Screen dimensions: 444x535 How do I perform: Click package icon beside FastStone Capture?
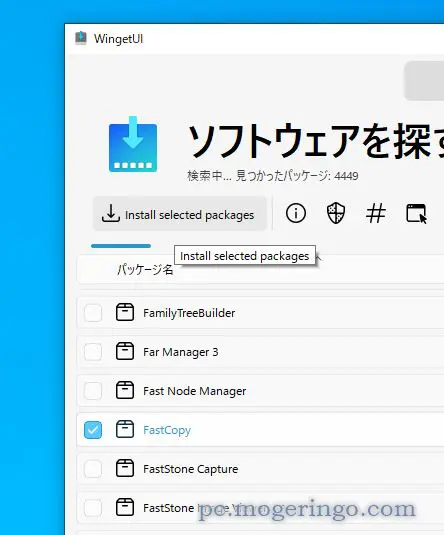125,468
